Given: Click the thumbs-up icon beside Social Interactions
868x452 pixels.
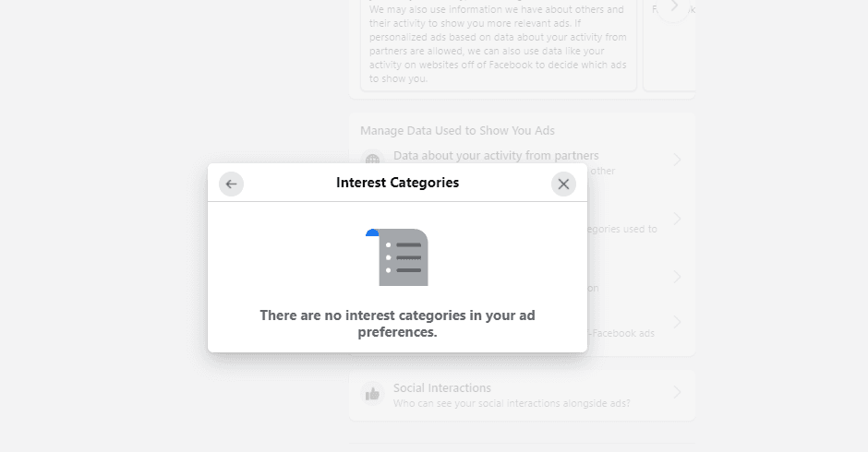Looking at the screenshot, I should point(372,394).
